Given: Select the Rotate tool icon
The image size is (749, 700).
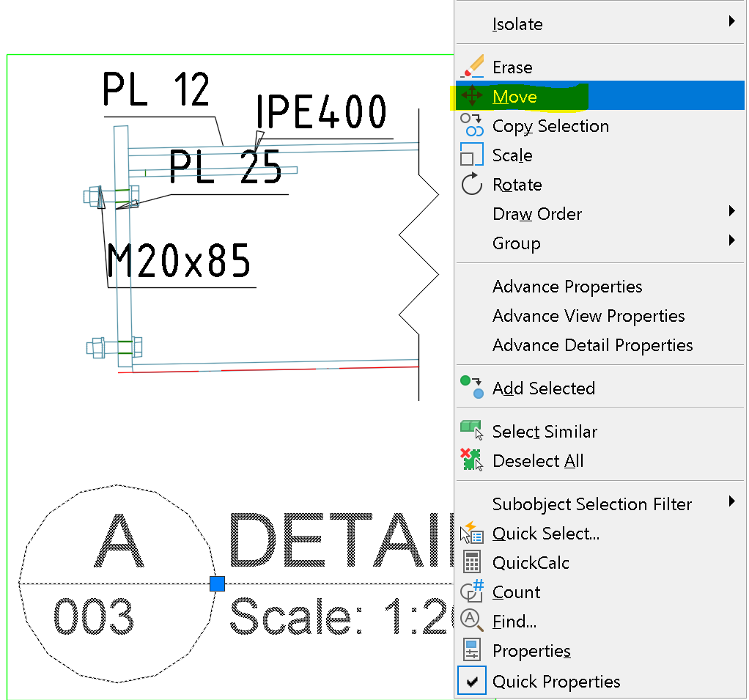Looking at the screenshot, I should pos(473,184).
